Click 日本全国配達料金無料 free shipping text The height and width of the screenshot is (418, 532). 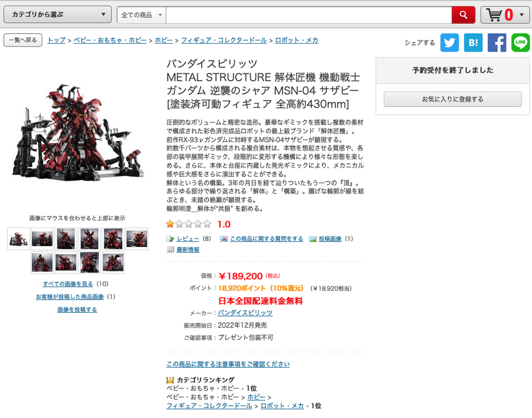point(260,301)
